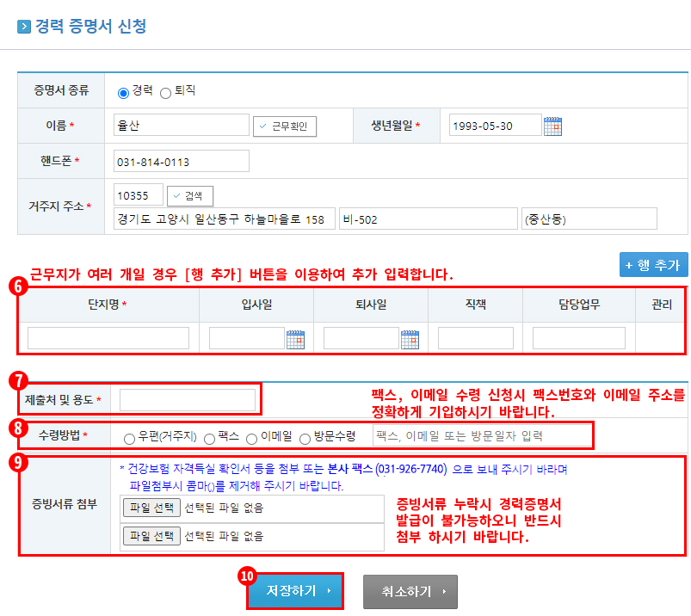Focus the detail address field 비-502
Screen dimensions: 691x616
(x=429, y=219)
